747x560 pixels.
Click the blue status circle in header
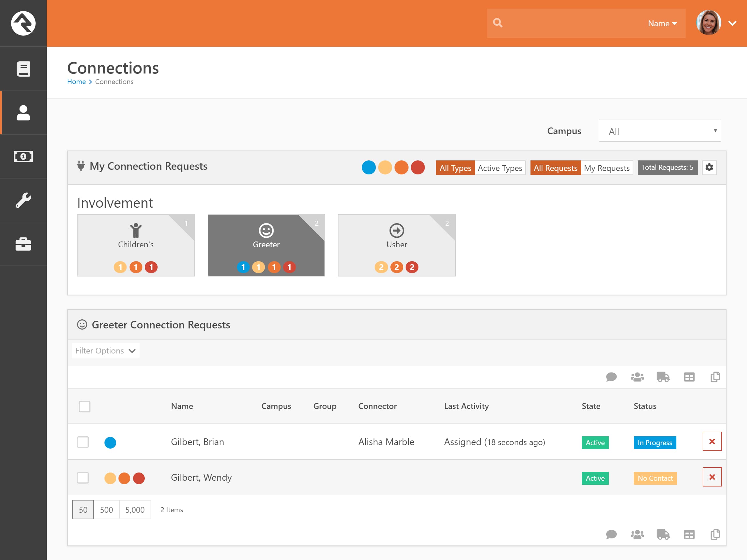(369, 167)
